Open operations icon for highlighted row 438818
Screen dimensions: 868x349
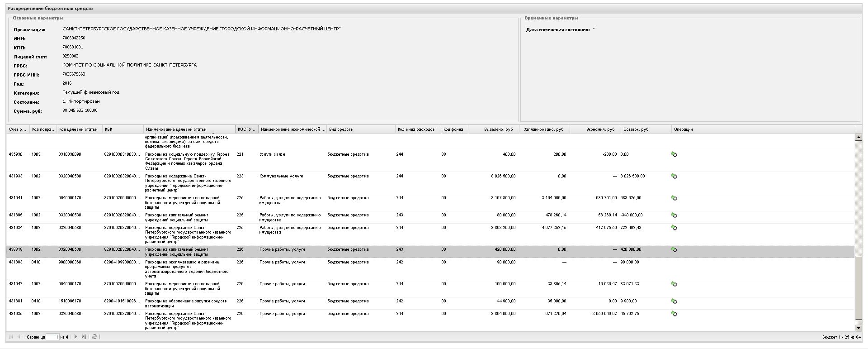tap(674, 250)
